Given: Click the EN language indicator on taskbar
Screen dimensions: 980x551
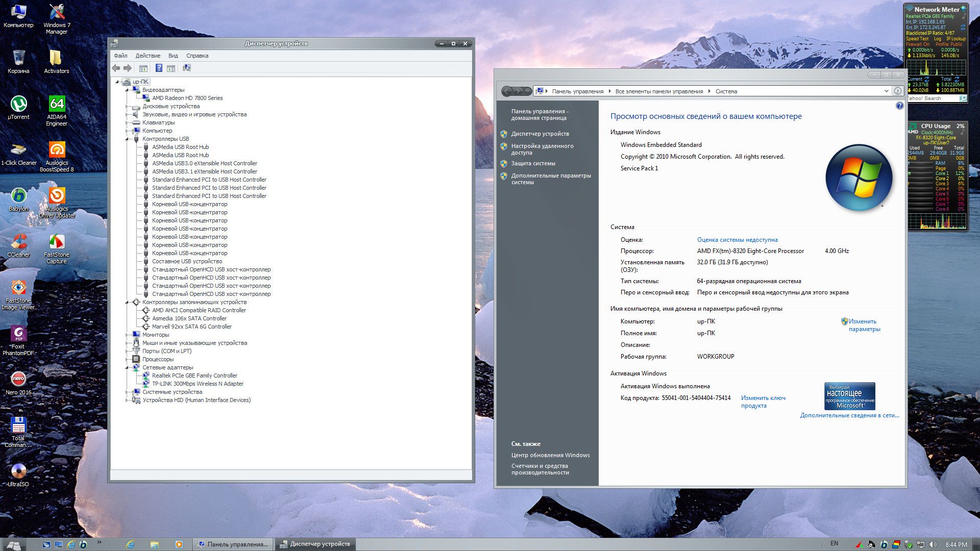Looking at the screenshot, I should [x=834, y=543].
